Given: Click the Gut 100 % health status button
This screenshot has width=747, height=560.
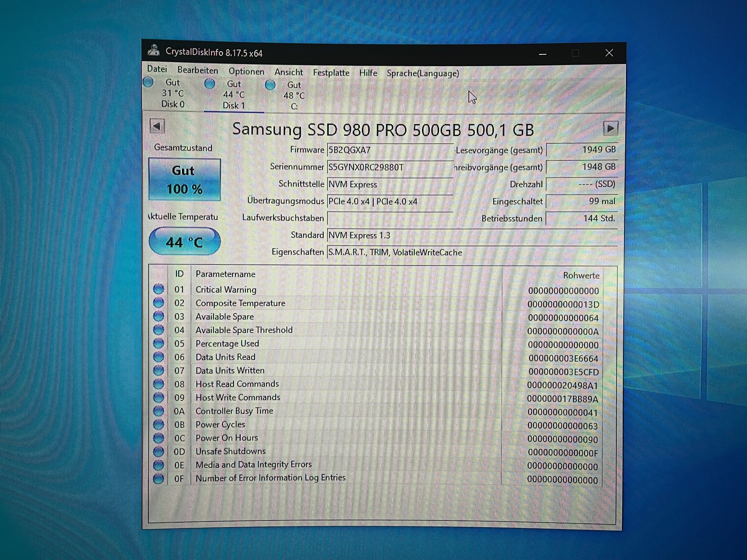Looking at the screenshot, I should pyautogui.click(x=185, y=180).
